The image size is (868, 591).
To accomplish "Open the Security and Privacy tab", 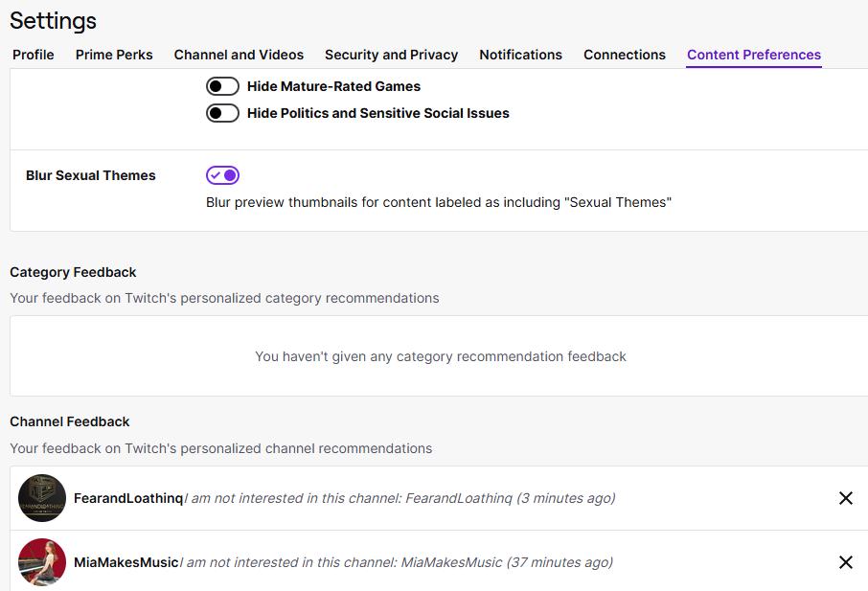I will 391,55.
